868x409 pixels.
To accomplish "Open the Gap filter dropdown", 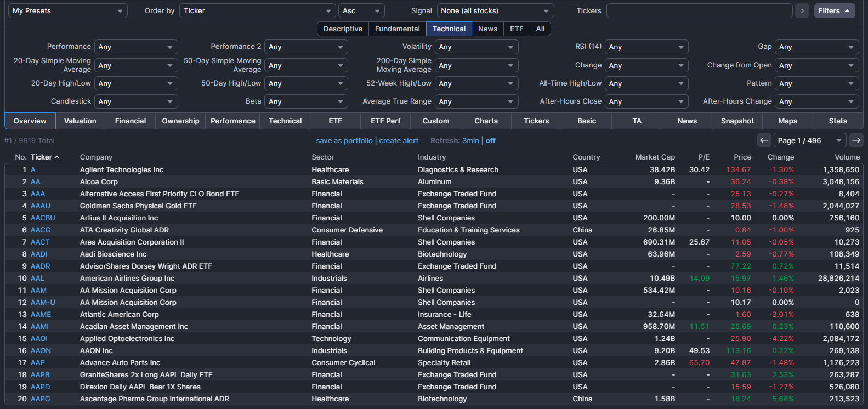I will pyautogui.click(x=817, y=47).
